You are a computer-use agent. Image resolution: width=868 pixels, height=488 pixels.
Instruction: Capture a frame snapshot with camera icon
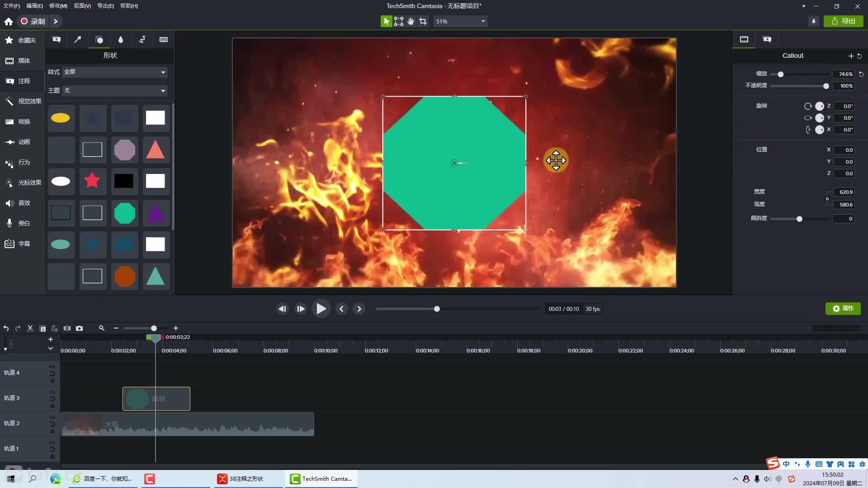(x=80, y=328)
